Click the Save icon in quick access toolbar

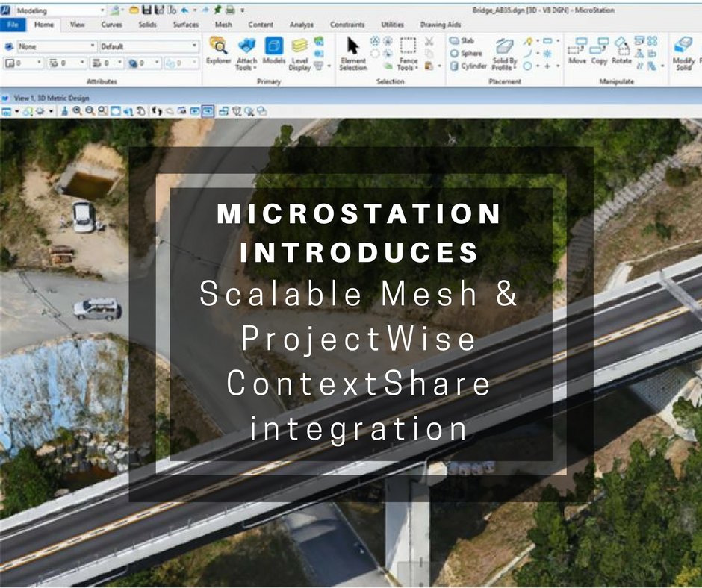pos(146,10)
